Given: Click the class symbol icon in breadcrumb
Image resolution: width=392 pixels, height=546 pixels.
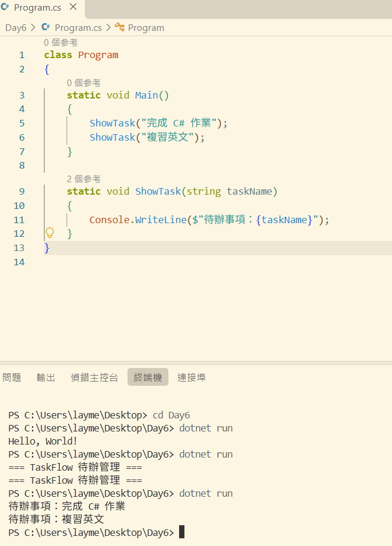Looking at the screenshot, I should point(120,27).
